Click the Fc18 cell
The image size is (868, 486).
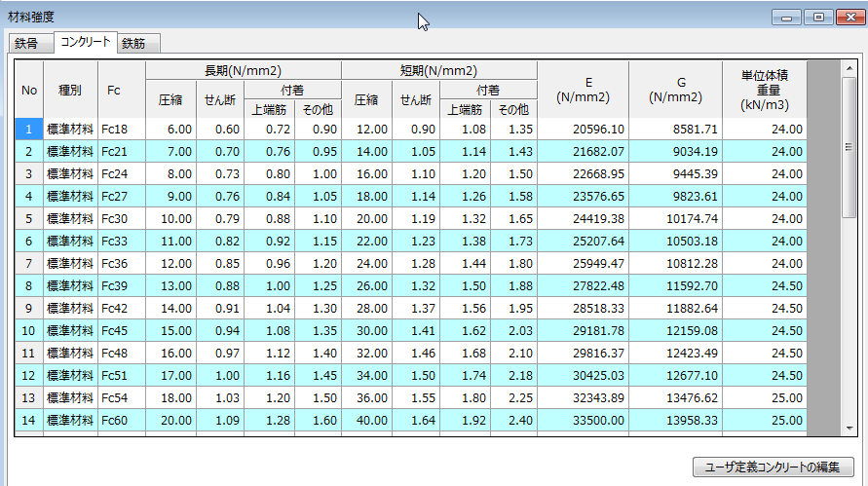(122, 129)
